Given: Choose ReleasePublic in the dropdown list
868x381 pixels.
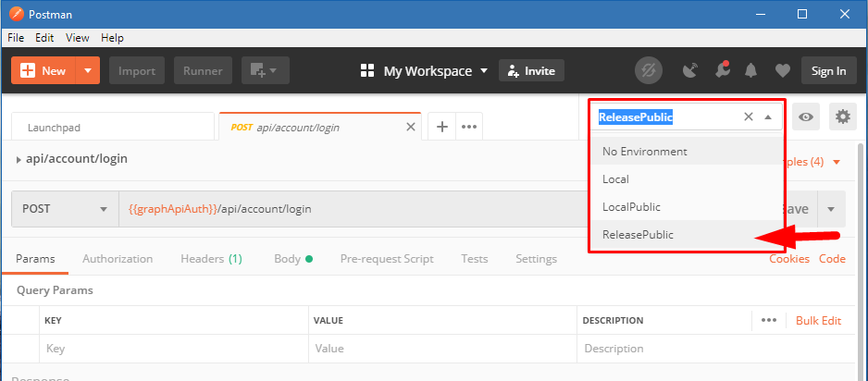Looking at the screenshot, I should pyautogui.click(x=687, y=235).
